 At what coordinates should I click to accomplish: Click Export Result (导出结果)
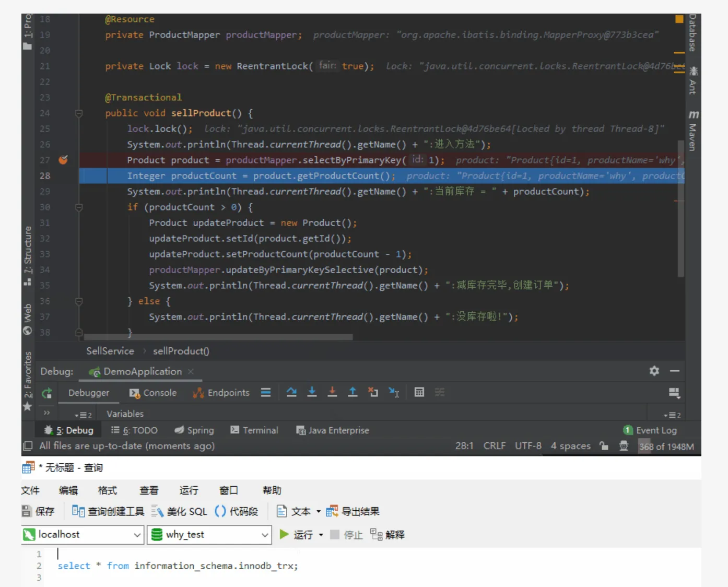[353, 511]
